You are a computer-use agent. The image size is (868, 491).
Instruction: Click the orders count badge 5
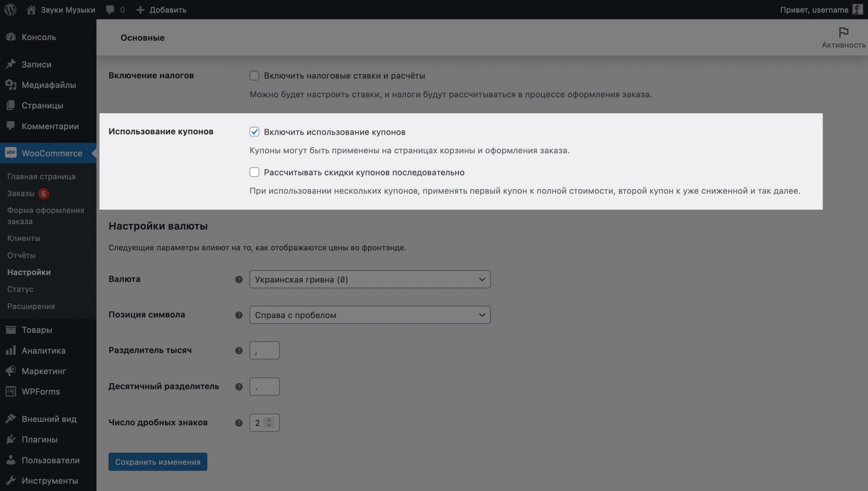(43, 193)
